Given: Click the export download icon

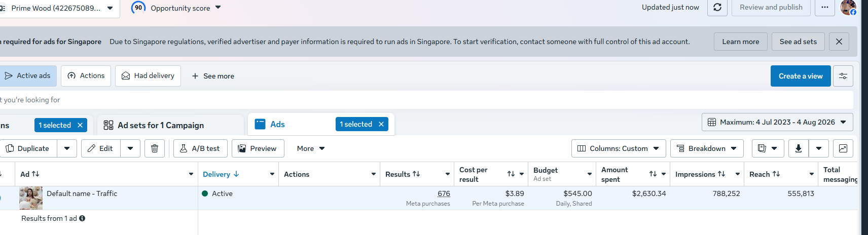Looking at the screenshot, I should [798, 148].
